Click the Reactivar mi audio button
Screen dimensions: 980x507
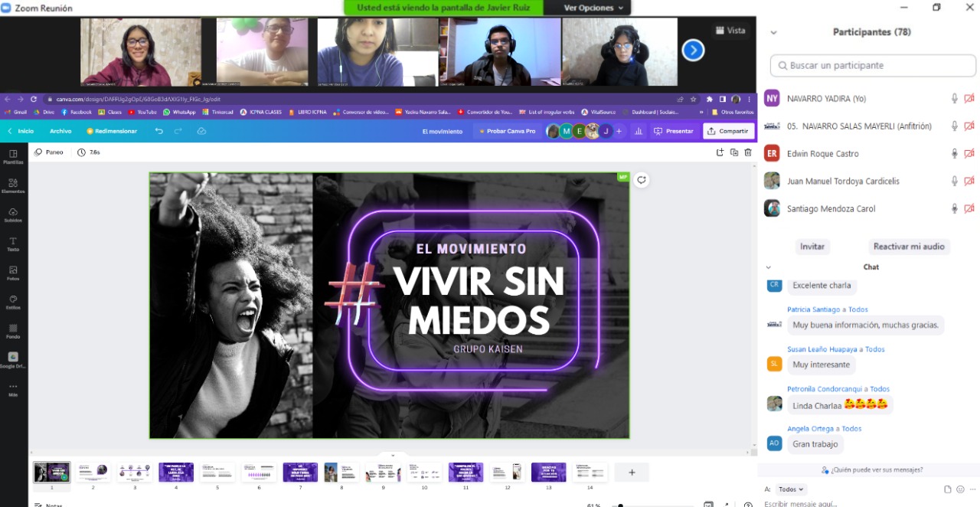(x=909, y=247)
